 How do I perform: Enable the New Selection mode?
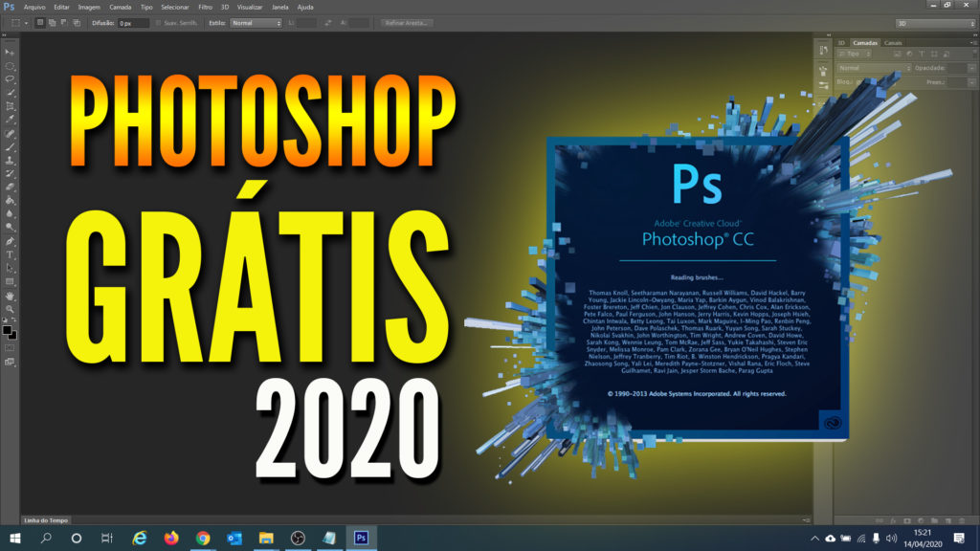(x=40, y=23)
